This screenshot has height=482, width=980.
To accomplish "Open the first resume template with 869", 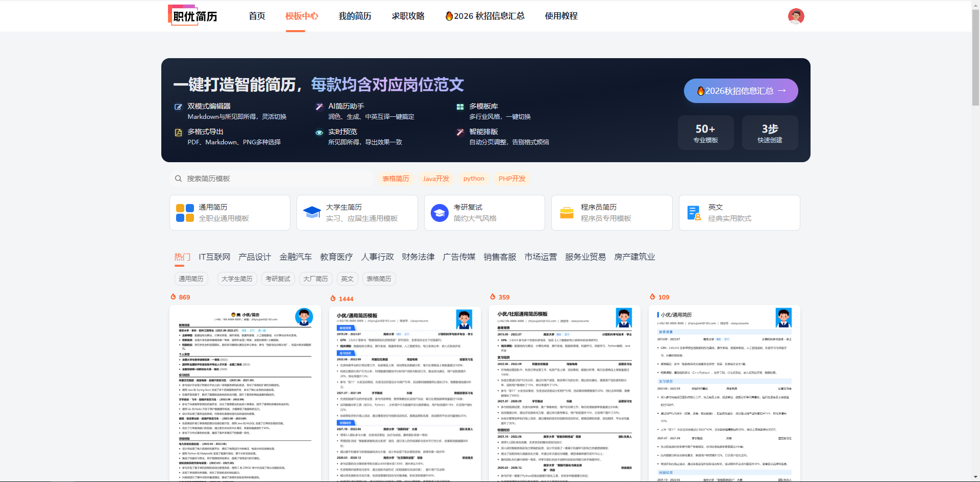I will [x=245, y=393].
